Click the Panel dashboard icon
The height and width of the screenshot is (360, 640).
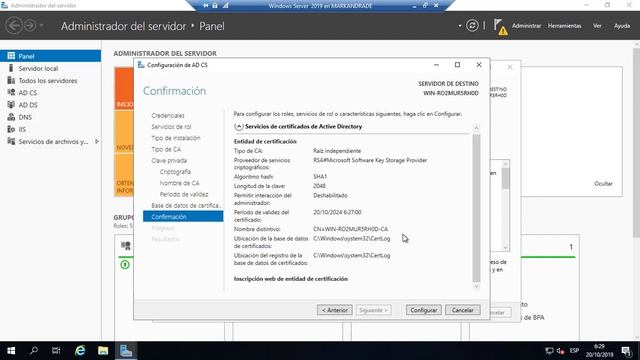point(11,56)
